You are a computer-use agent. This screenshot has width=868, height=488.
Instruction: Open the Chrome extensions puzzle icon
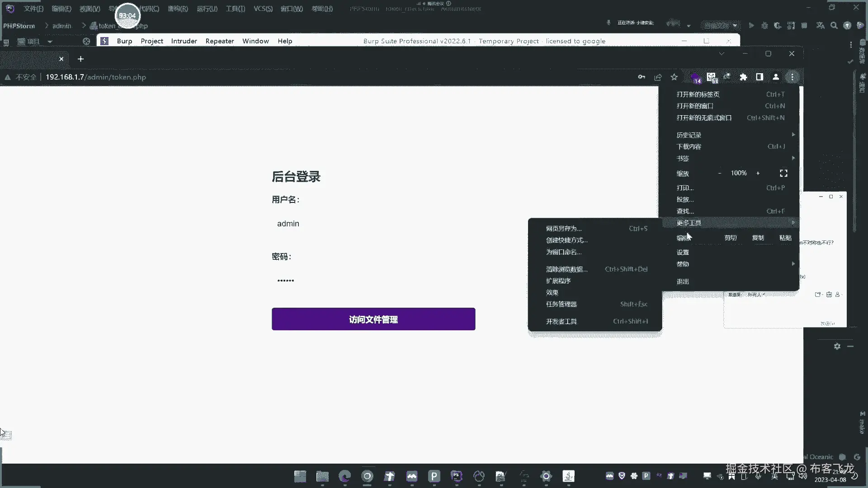pyautogui.click(x=743, y=77)
